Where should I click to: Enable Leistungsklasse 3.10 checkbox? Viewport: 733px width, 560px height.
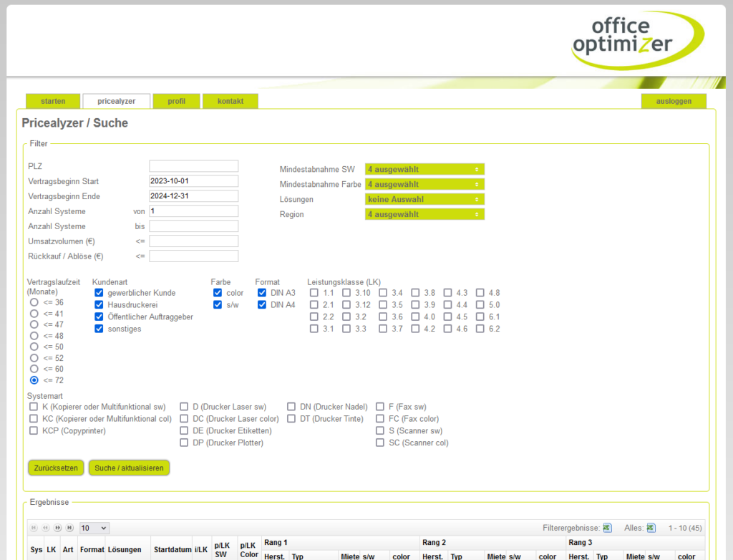coord(346,293)
